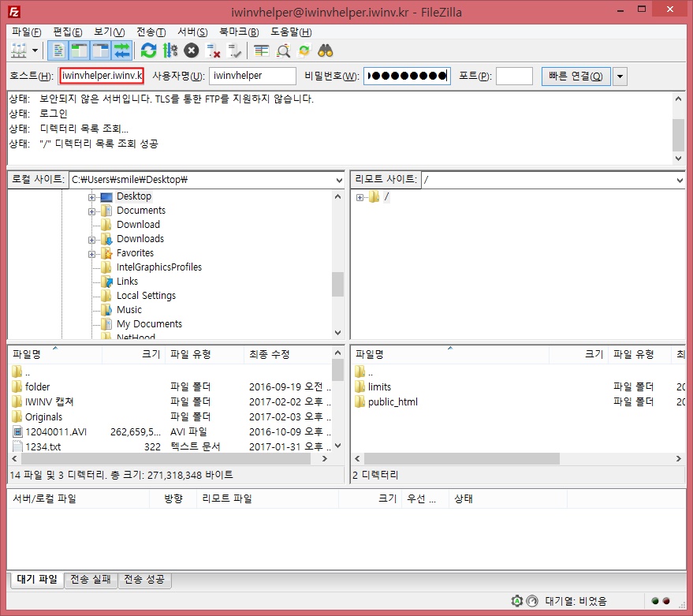This screenshot has height=616, width=693.
Task: Refresh the file and folder lists
Action: (x=148, y=50)
